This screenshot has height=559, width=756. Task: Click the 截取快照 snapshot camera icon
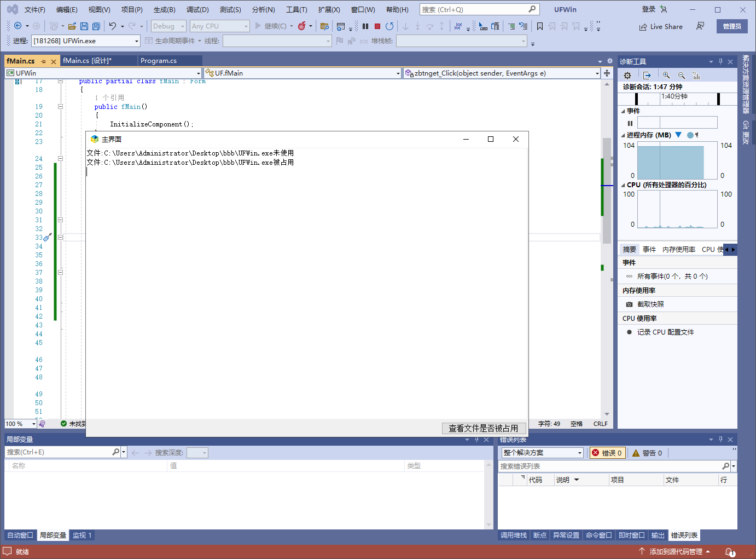(x=629, y=304)
